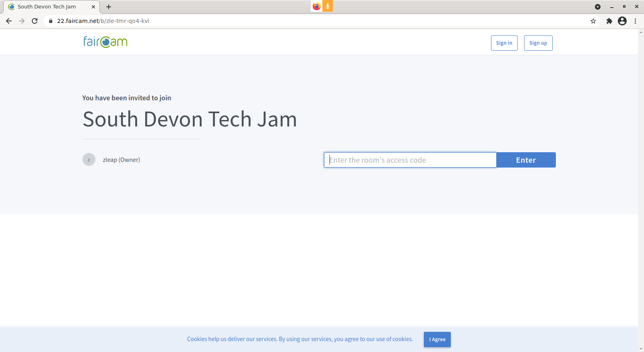Close the browser window
Screen dimensions: 644x352
coord(637,7)
